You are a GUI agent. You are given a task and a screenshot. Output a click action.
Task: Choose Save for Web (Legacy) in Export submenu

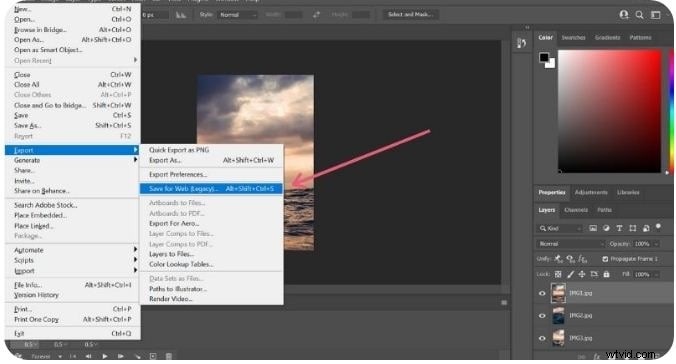pyautogui.click(x=211, y=188)
